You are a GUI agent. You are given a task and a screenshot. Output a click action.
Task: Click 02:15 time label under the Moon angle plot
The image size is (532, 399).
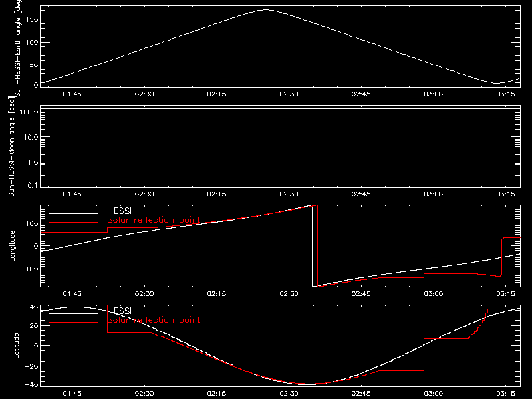[217, 194]
